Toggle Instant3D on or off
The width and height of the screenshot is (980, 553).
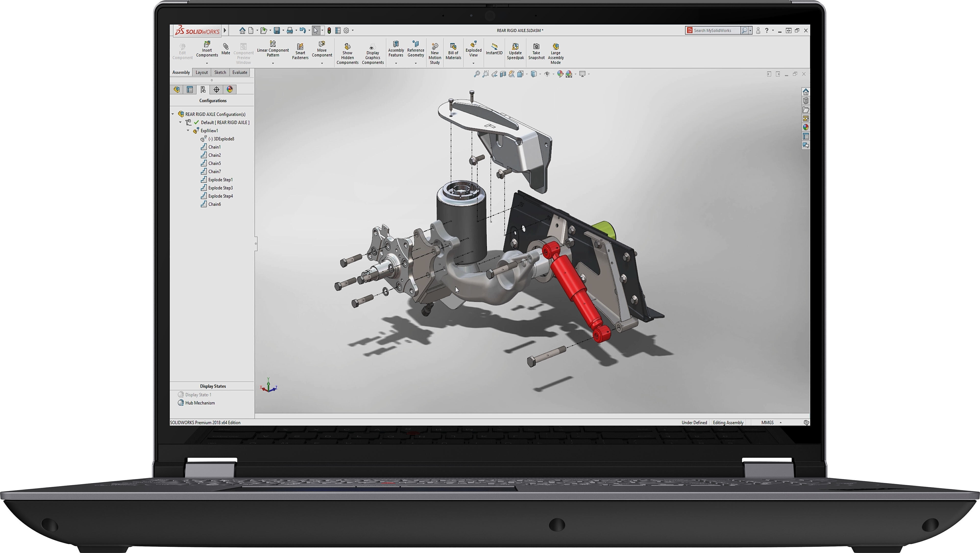point(494,49)
